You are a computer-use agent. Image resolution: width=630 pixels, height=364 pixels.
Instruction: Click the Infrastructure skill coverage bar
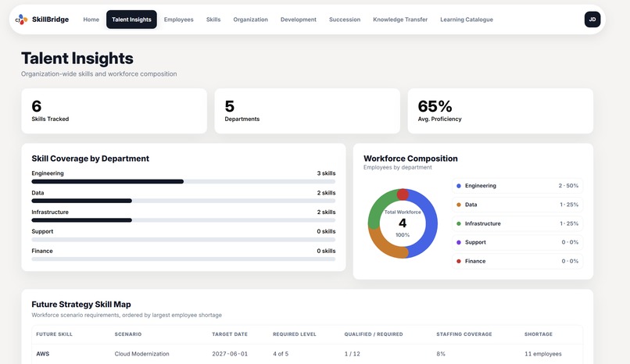pos(183,220)
